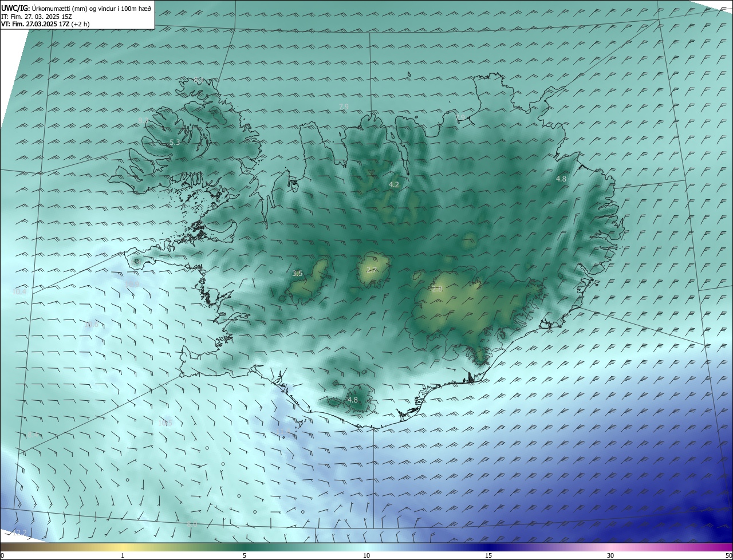This screenshot has width=733, height=560.
Task: Click the '15' tick on the color scale
Action: (x=488, y=555)
